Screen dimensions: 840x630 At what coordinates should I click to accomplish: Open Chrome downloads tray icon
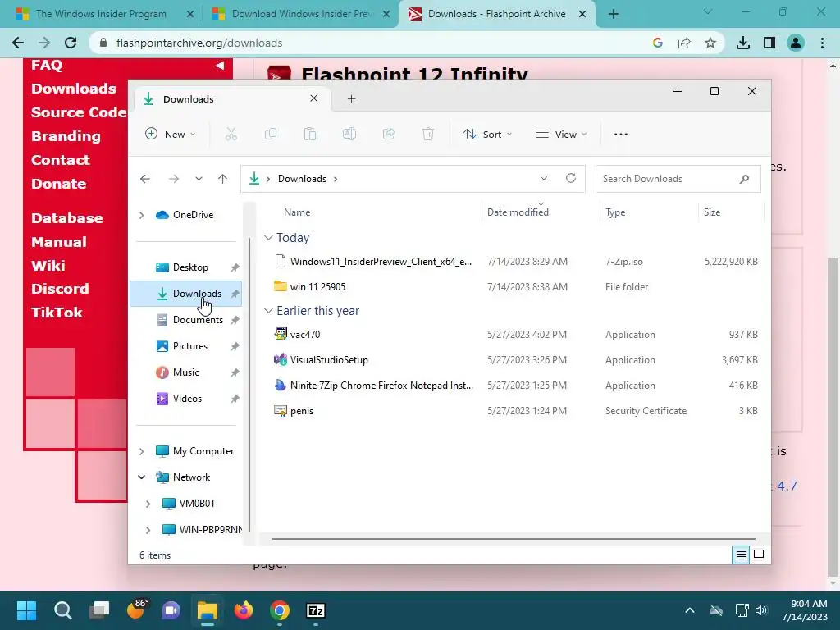tap(743, 43)
